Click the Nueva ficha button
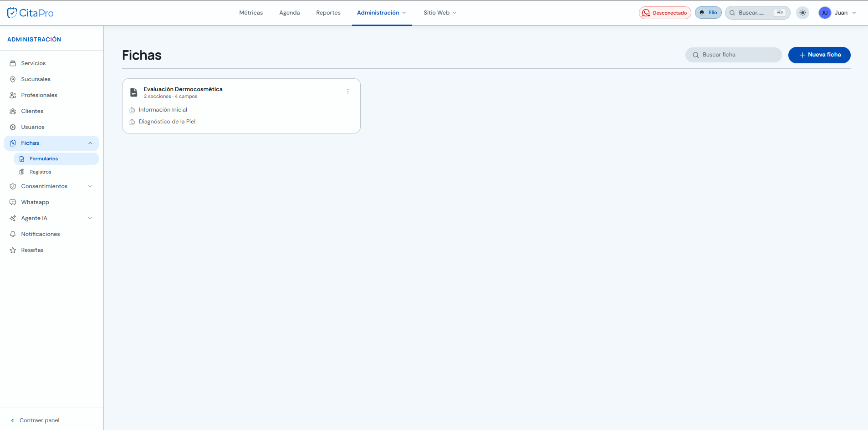This screenshot has width=868, height=430. pyautogui.click(x=819, y=55)
